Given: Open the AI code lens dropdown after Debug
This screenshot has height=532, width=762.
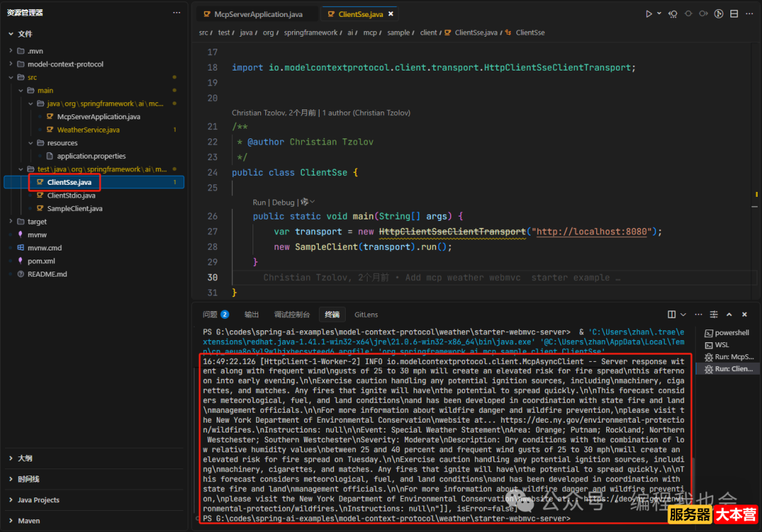Looking at the screenshot, I should (x=308, y=202).
